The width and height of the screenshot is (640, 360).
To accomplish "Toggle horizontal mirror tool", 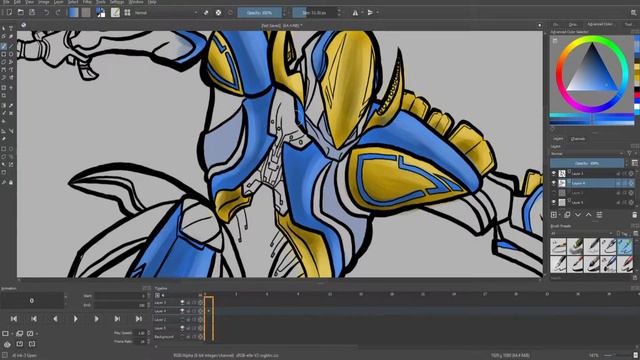I will coord(355,13).
